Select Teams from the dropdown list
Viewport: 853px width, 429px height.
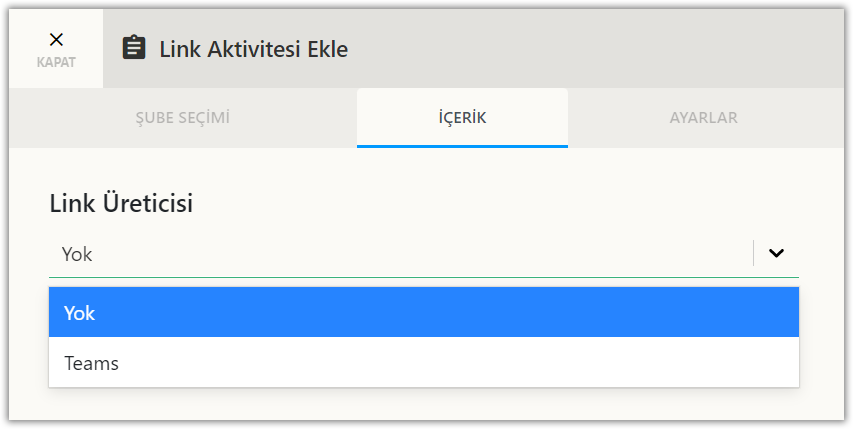(x=423, y=363)
